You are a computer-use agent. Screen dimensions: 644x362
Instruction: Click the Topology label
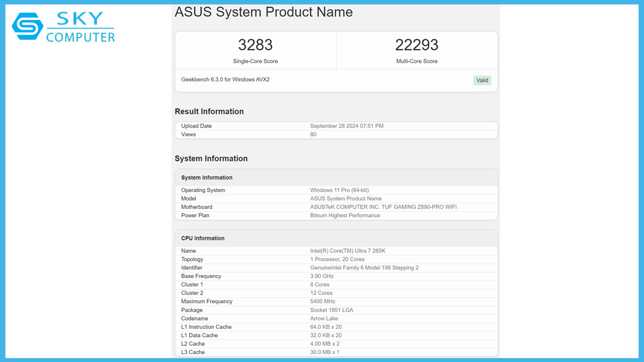192,259
